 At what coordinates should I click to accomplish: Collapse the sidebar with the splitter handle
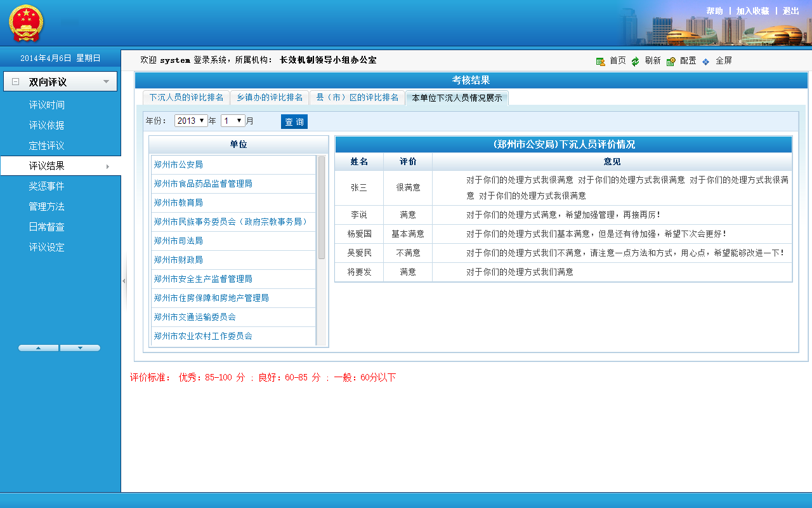click(124, 281)
